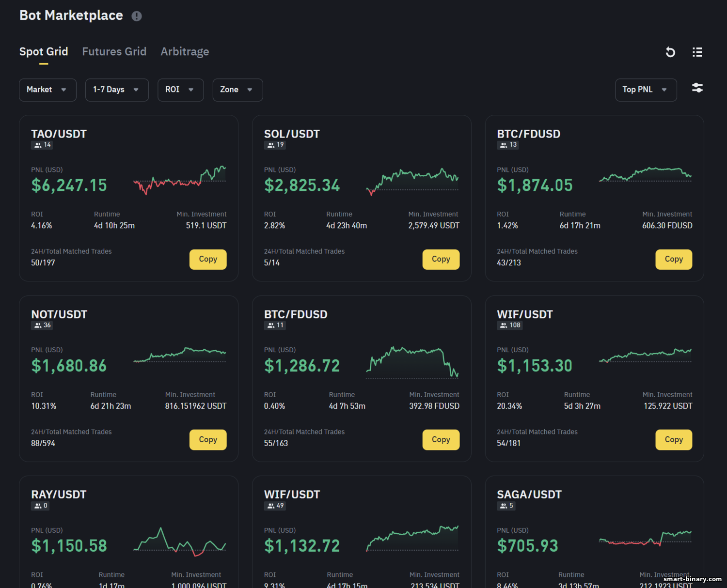Viewport: 727px width, 588px height.
Task: Click WIF/USDT copiers count icon 49
Action: tap(275, 506)
